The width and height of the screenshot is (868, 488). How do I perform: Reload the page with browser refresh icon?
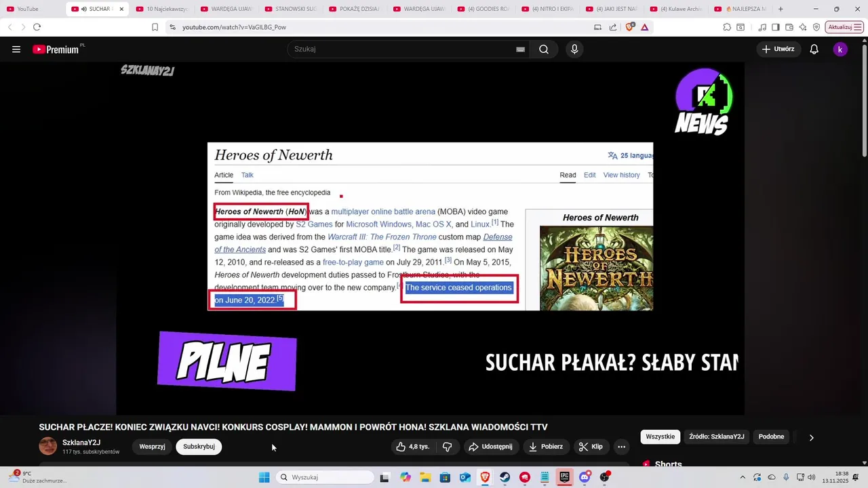37,27
